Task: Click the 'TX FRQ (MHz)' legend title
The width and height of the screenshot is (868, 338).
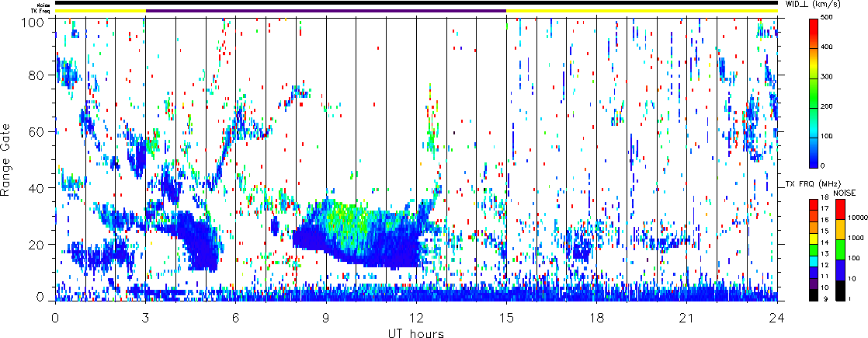Action: click(813, 184)
